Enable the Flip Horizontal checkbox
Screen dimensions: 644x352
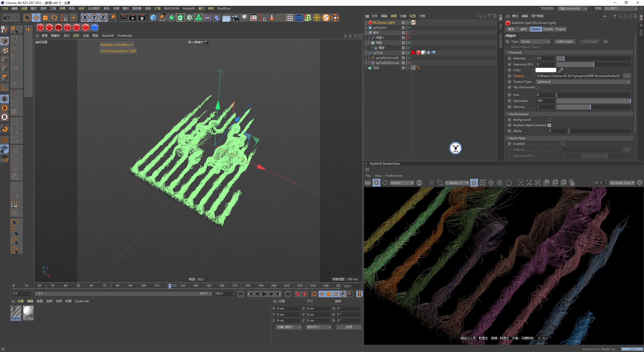pyautogui.click(x=537, y=87)
